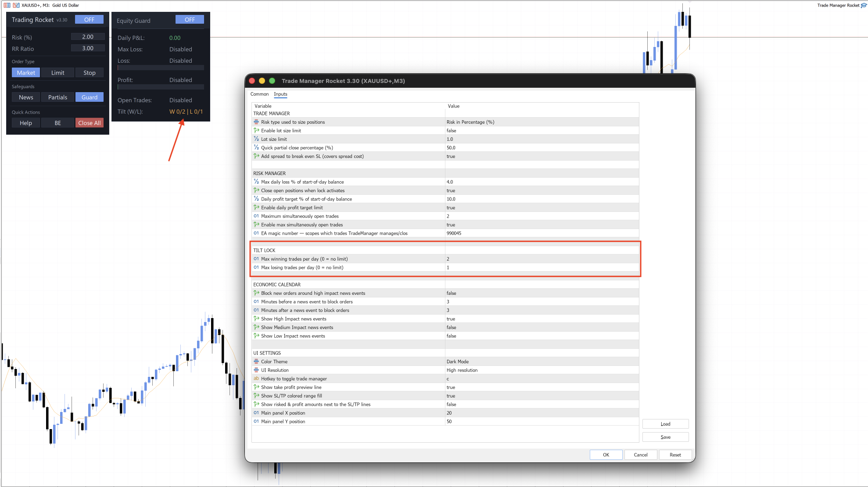
Task: Click the Variable column header
Action: (x=263, y=106)
